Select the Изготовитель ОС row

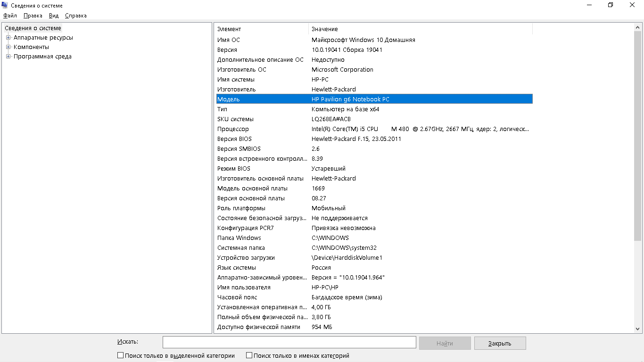tap(374, 70)
